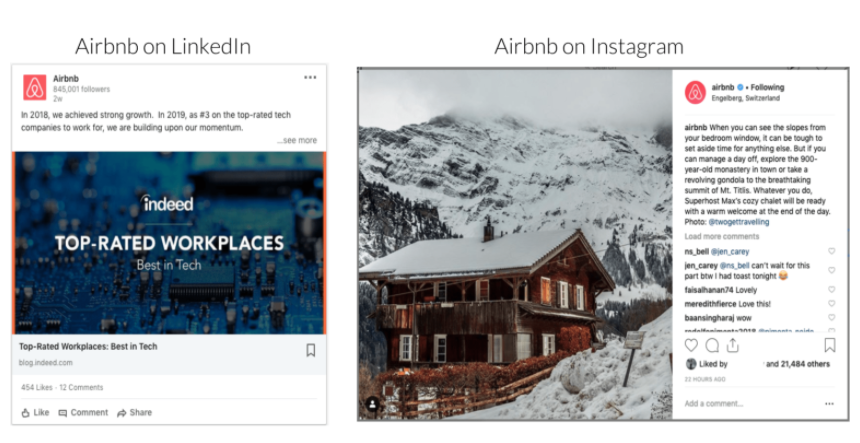
Task: Open the blog.indeed.com article link
Action: 46,362
